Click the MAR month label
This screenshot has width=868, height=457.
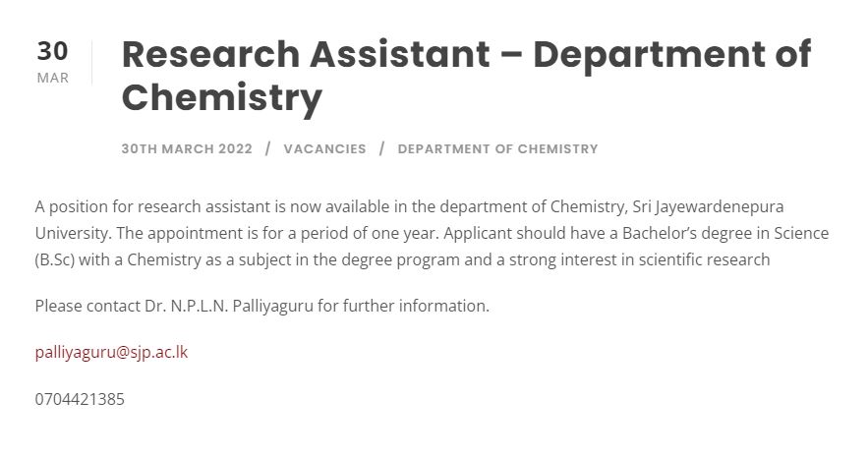52,78
